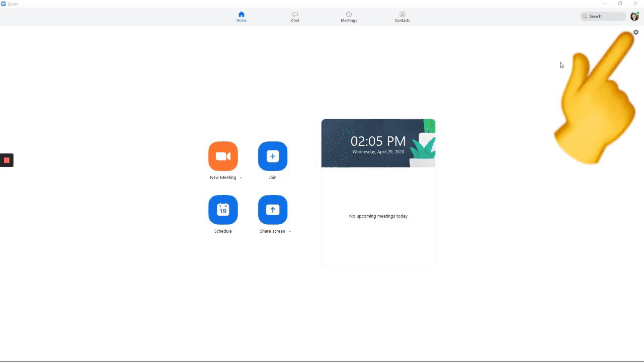This screenshot has height=362, width=644.
Task: Click the New Meeting label
Action: (223, 177)
